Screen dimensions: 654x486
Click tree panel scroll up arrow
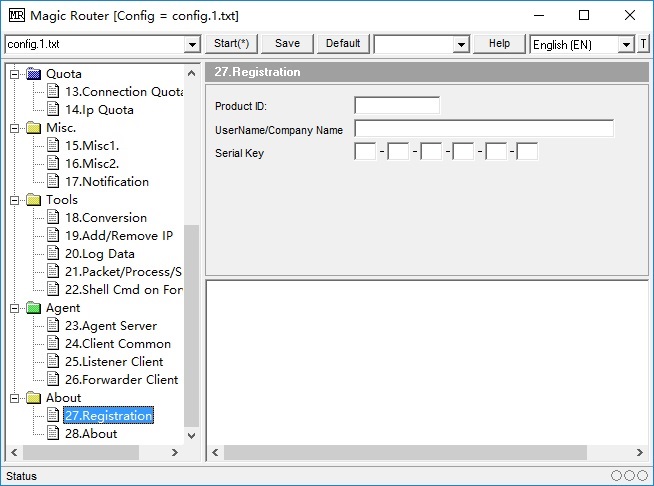click(x=191, y=73)
